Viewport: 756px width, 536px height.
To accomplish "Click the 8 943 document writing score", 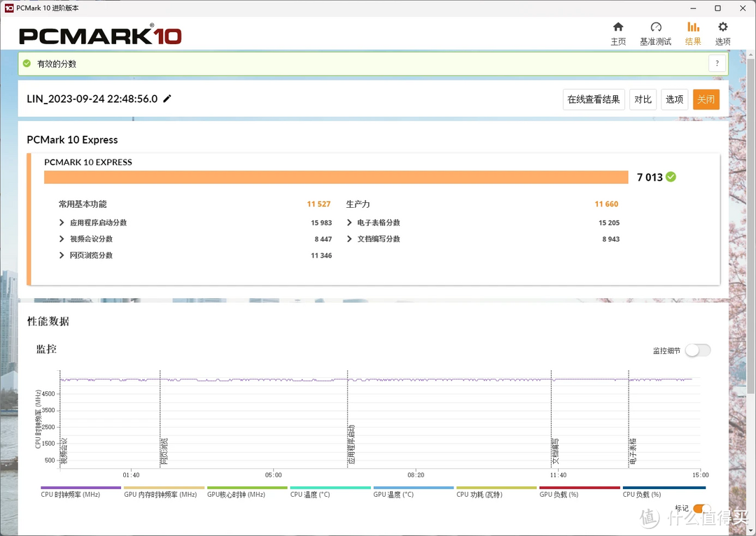I will pos(611,239).
